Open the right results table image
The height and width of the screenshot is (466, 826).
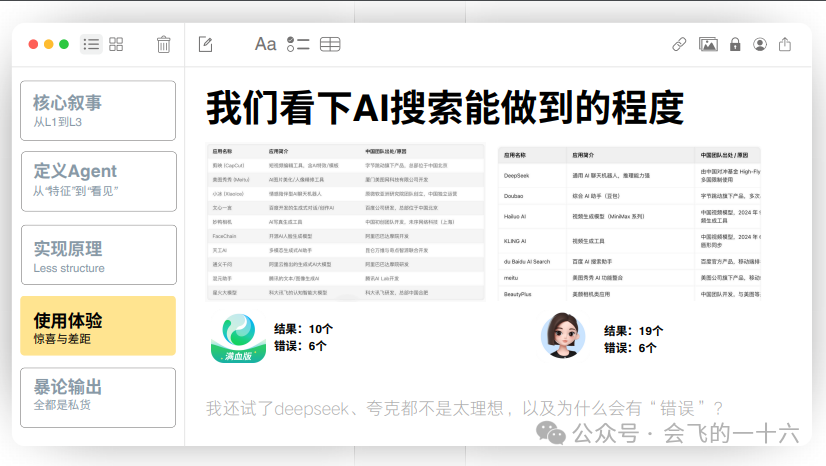pos(629,224)
